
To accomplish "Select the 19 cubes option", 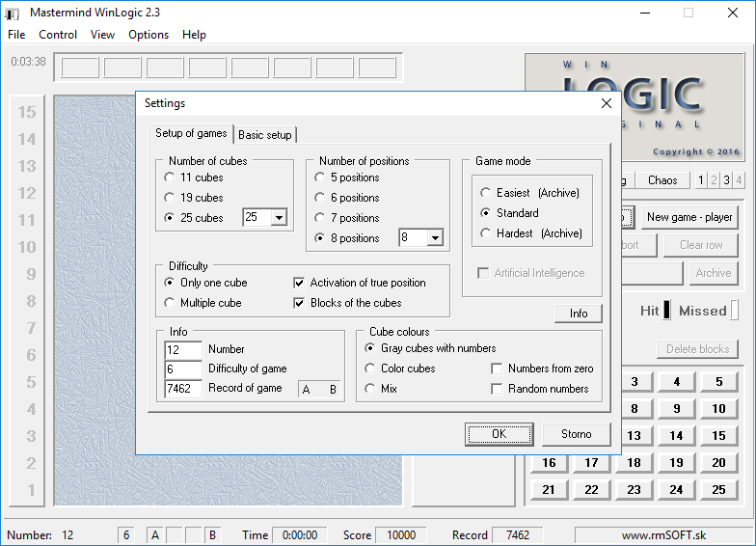I will coord(170,198).
